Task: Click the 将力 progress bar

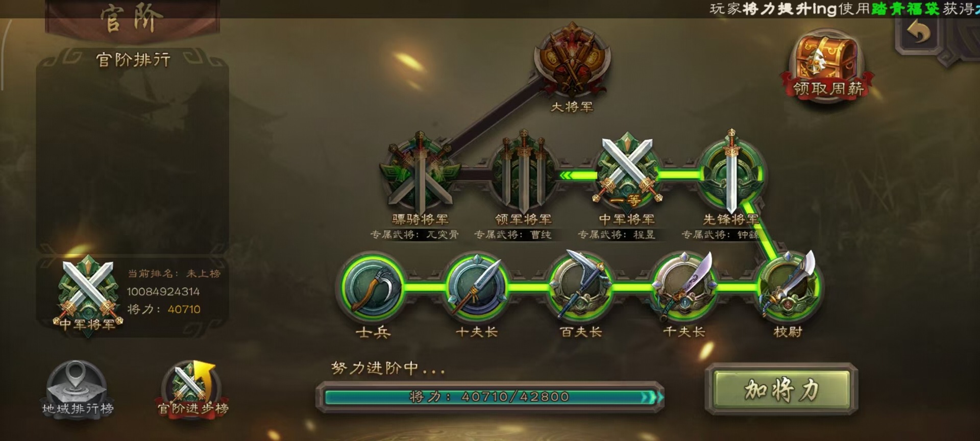Action: click(490, 397)
